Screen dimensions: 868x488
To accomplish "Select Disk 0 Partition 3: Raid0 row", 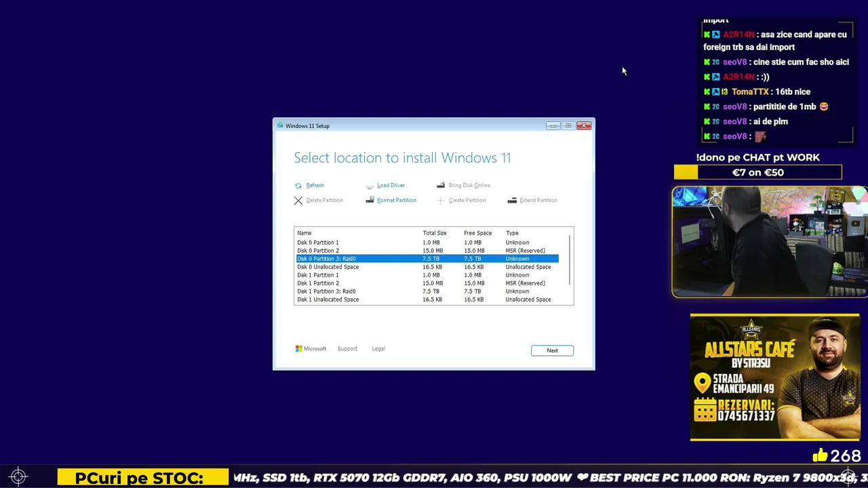I will pos(427,259).
